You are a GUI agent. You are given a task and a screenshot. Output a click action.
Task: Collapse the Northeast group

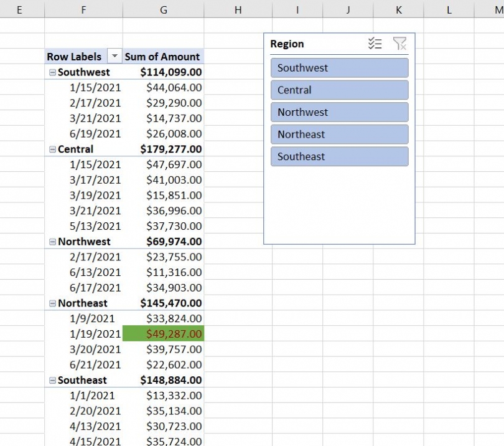[51, 303]
